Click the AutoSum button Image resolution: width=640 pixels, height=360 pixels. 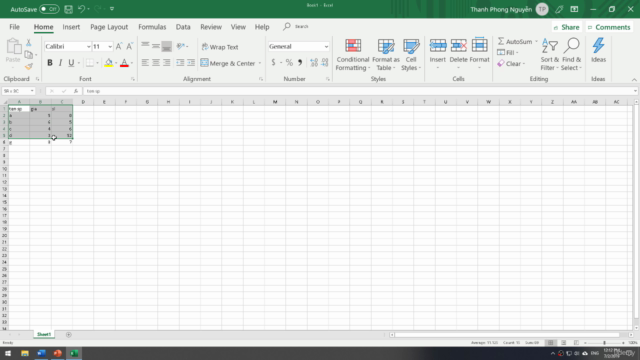[515, 42]
